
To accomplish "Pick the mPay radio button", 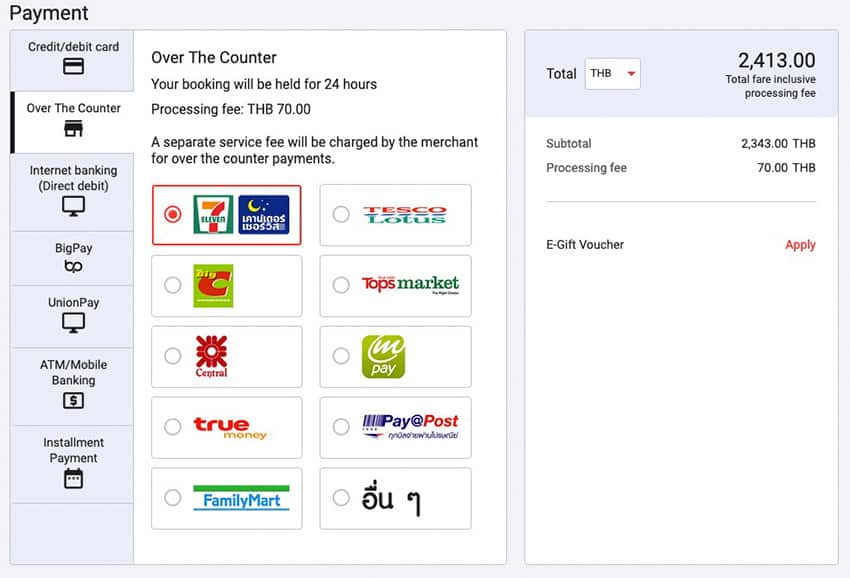I will [x=341, y=356].
